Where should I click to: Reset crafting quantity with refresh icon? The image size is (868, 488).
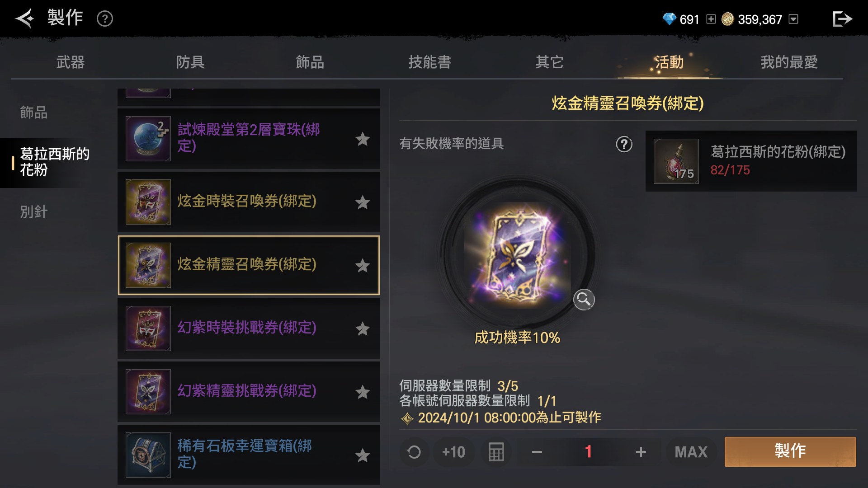coord(414,452)
